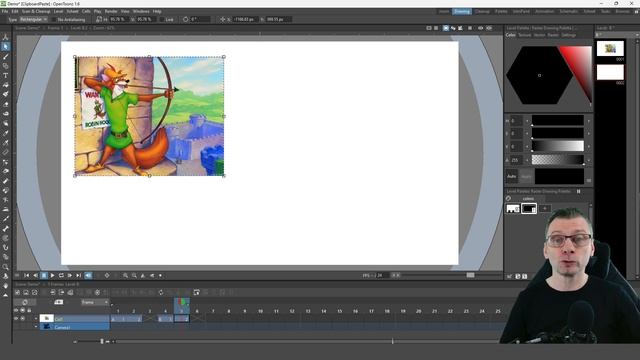Toggle the lock column header in timeline
The height and width of the screenshot is (360, 640).
tap(29, 311)
